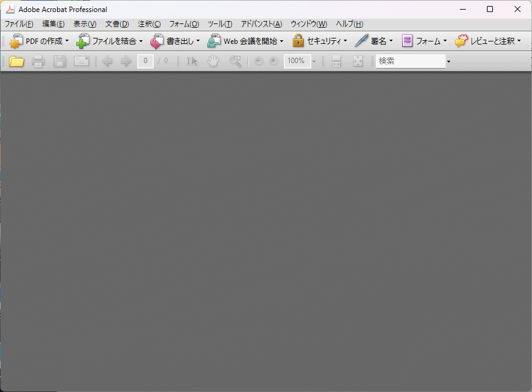Click the Adobe Acrobat title bar logo
Image resolution: width=532 pixels, height=392 pixels.
(10, 9)
